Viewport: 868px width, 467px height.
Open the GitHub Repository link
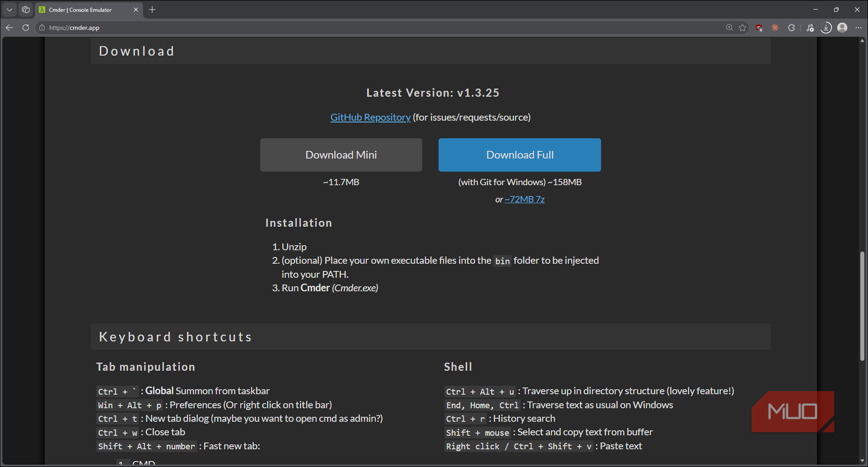coord(370,117)
